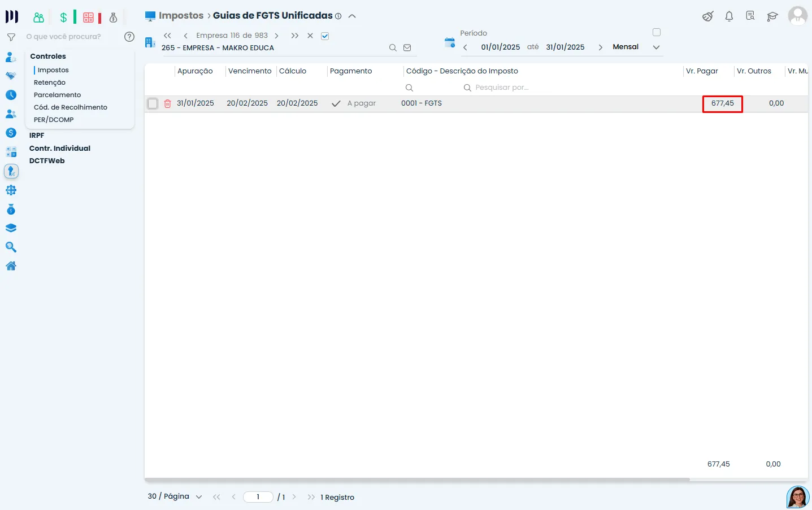Viewport: 812px width, 510px height.
Task: Open the home icon in left sidebar
Action: pos(11,266)
